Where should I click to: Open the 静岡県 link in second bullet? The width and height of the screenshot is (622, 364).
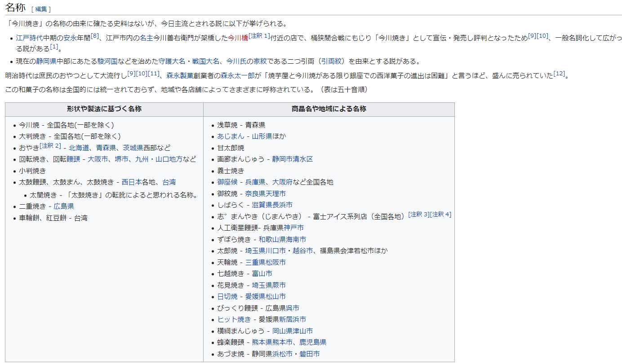[46, 61]
